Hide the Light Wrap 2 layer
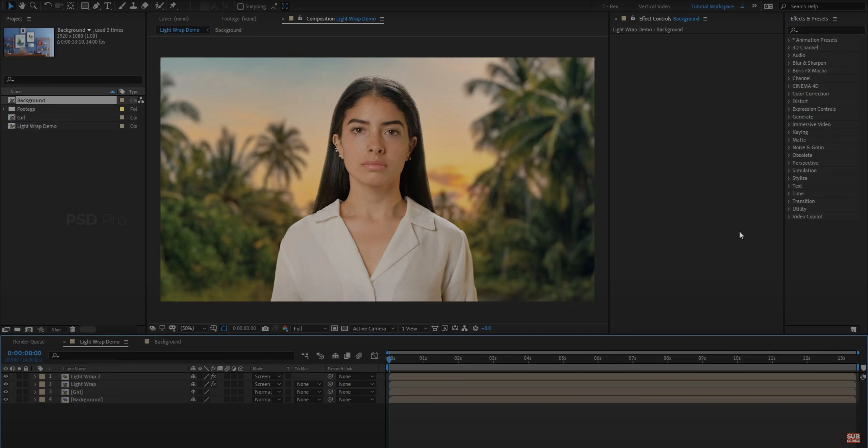 6,377
